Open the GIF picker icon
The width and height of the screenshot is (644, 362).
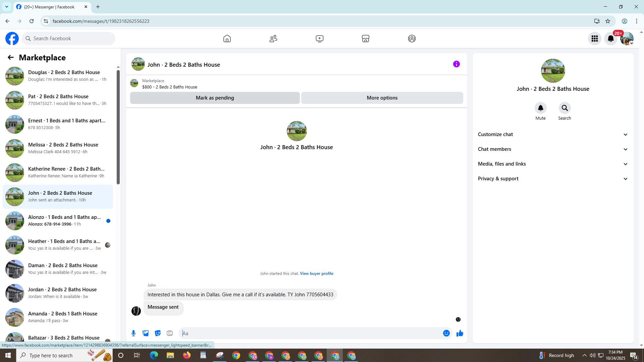click(x=170, y=333)
